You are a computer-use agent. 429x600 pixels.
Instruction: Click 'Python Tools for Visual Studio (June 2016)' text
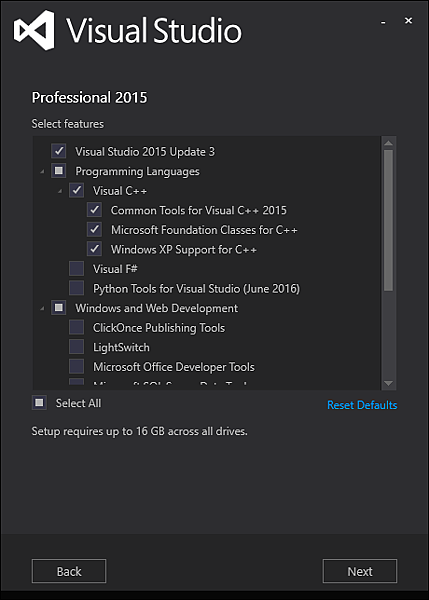click(196, 289)
